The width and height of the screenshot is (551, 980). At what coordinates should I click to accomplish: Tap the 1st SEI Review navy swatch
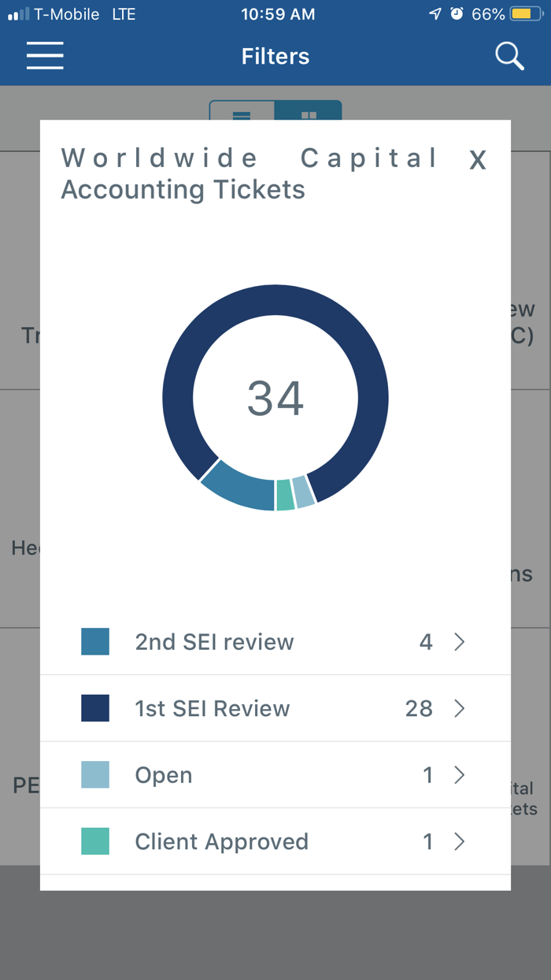[95, 708]
